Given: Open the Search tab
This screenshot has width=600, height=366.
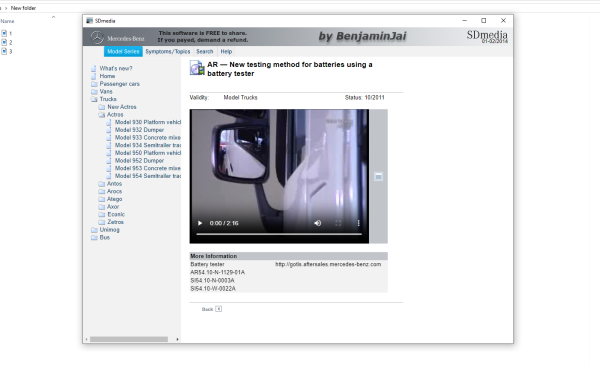Looking at the screenshot, I should 205,51.
